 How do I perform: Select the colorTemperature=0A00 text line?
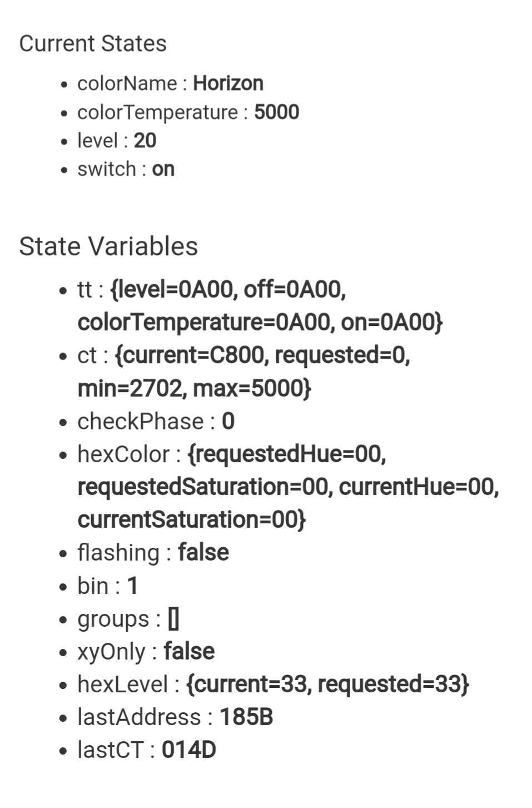pyautogui.click(x=260, y=322)
